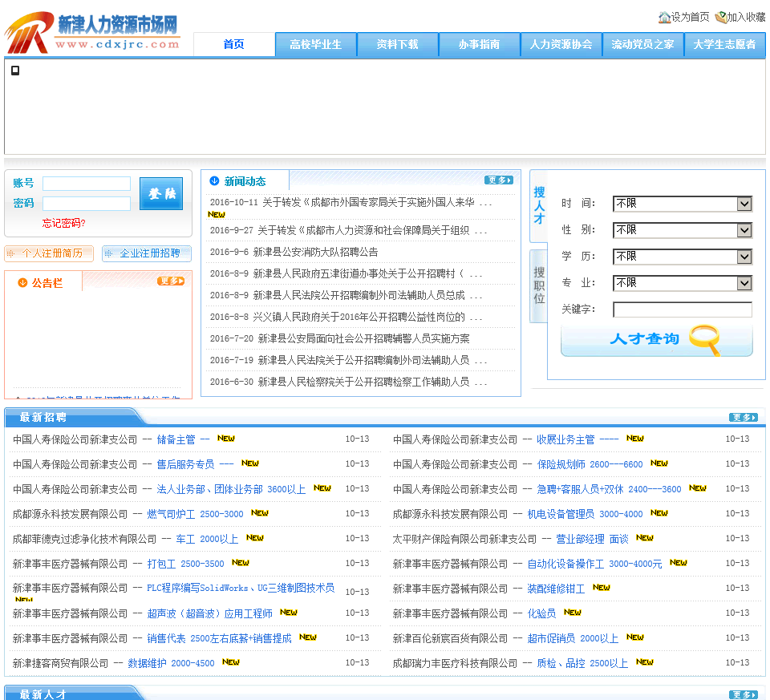Expand the 学历 dropdown
The image size is (770, 700).
tap(682, 257)
